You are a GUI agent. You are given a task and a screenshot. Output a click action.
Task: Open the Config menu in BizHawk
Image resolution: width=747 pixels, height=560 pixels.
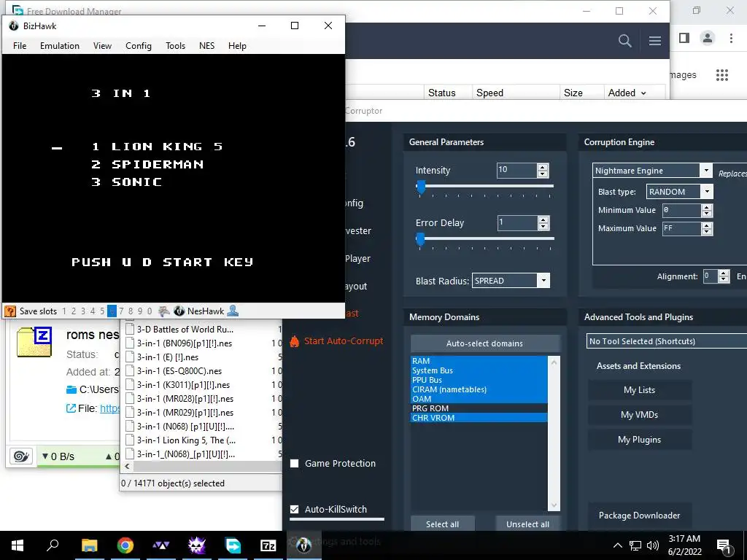tap(139, 46)
